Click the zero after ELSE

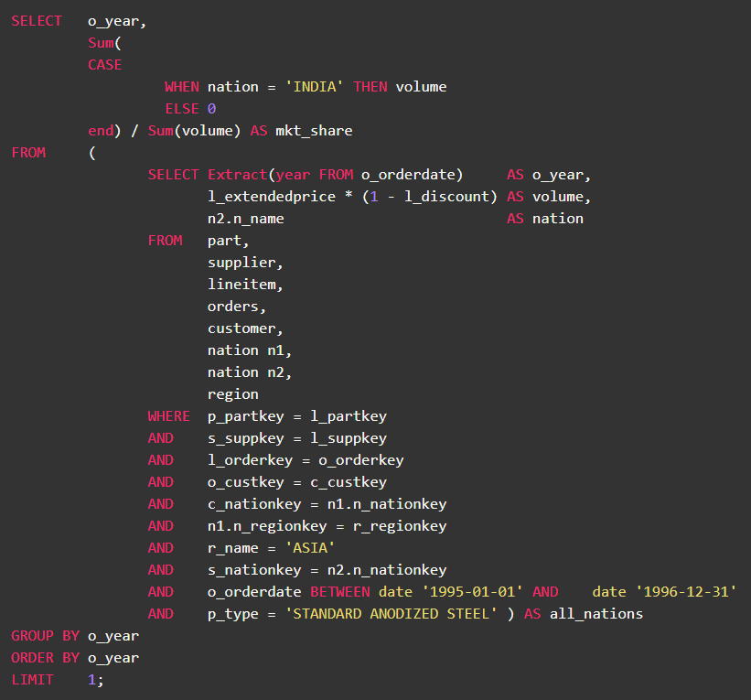pyautogui.click(x=211, y=109)
